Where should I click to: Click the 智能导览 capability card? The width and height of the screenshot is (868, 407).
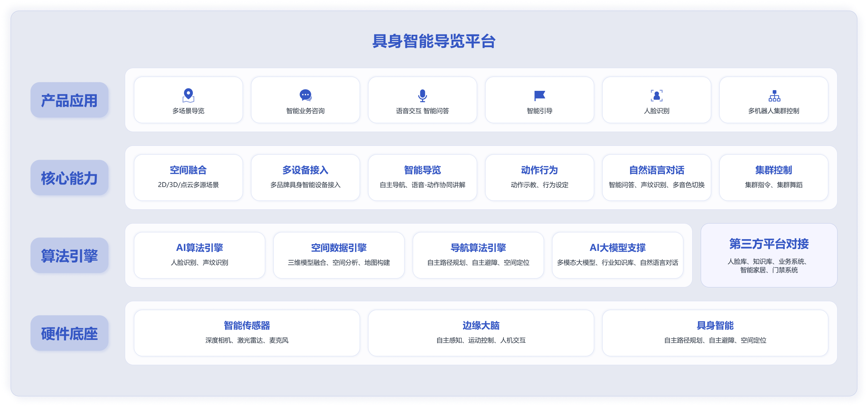[422, 177]
